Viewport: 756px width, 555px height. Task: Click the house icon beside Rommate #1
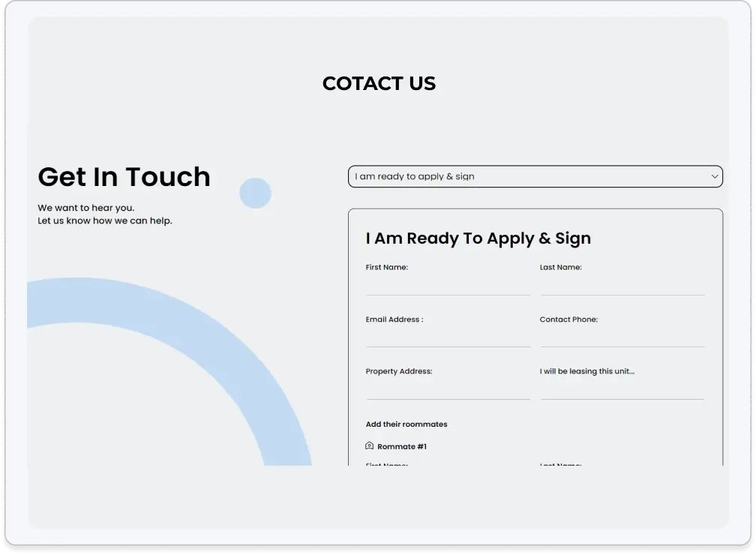tap(369, 445)
